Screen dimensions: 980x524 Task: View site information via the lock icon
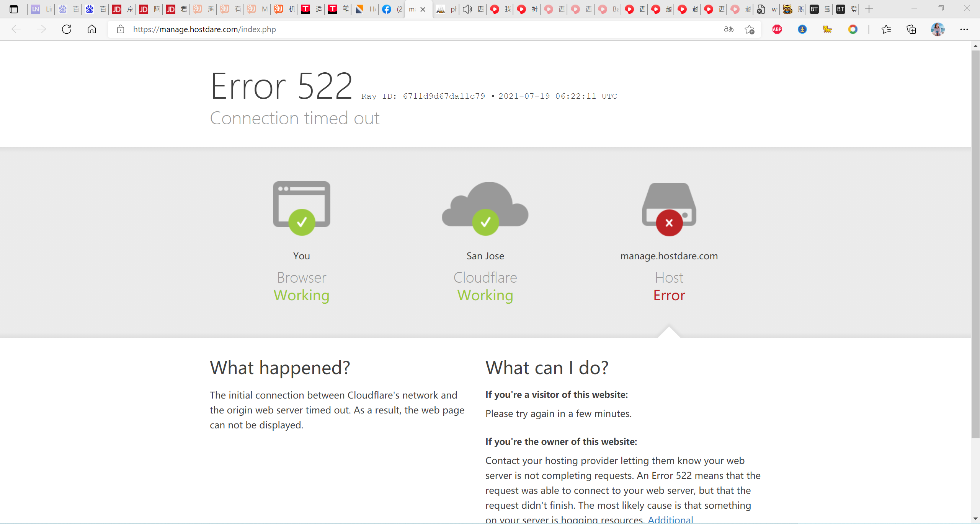(x=121, y=29)
